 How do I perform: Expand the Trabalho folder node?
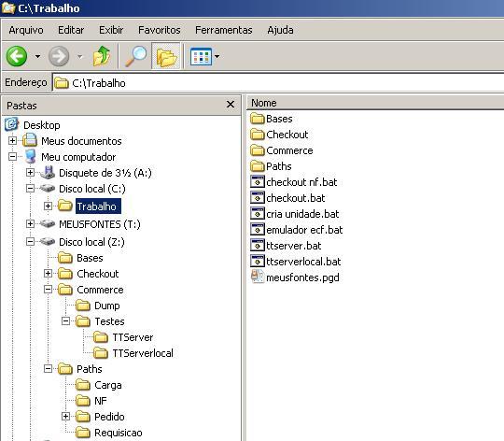click(48, 206)
